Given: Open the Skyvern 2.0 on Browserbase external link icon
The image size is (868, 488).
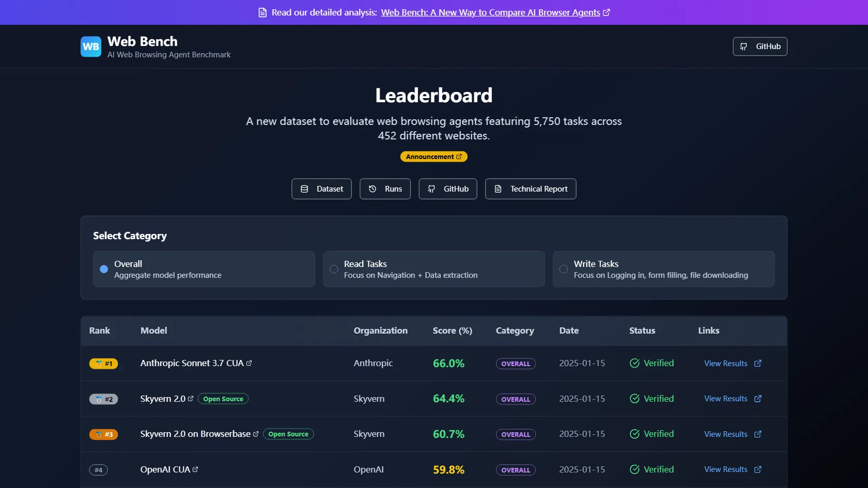Looking at the screenshot, I should click(x=256, y=434).
